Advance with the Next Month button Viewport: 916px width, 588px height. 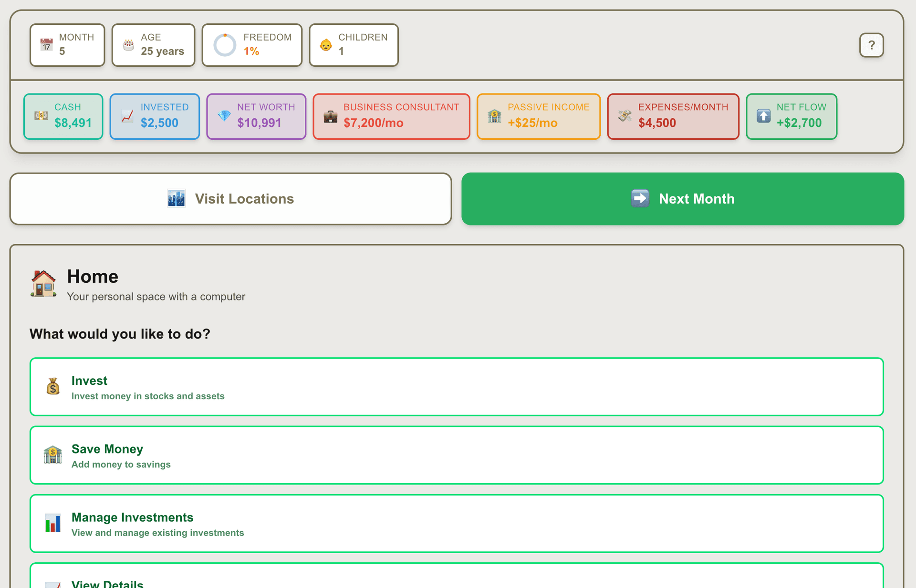682,199
